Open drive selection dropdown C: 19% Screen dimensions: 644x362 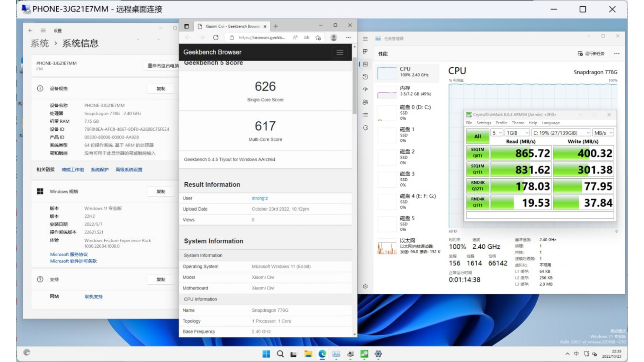561,133
